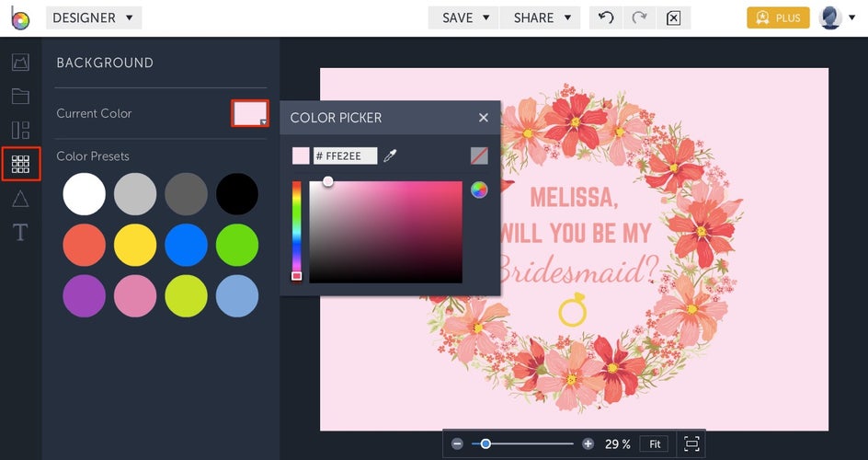This screenshot has width=868, height=460.
Task: Click the BeFunky logo icon
Action: [20, 18]
